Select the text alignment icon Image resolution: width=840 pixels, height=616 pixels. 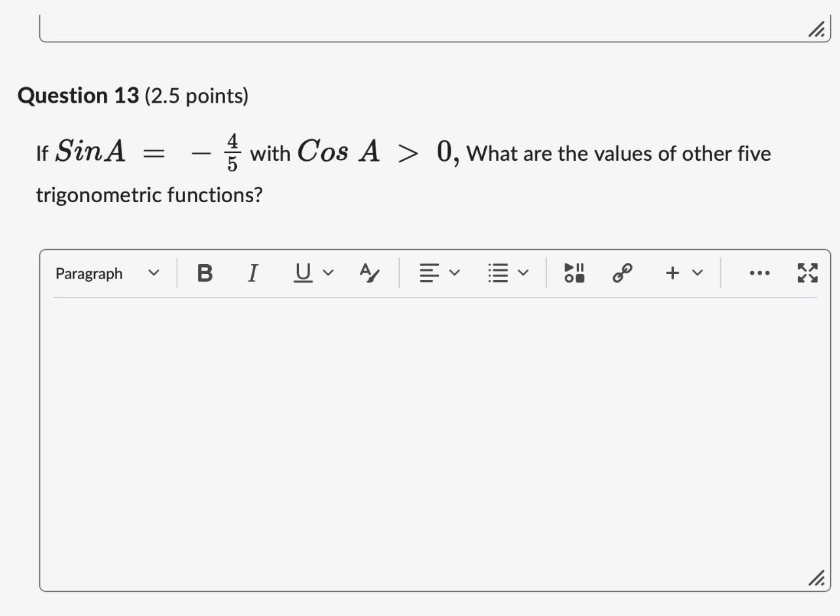click(430, 273)
